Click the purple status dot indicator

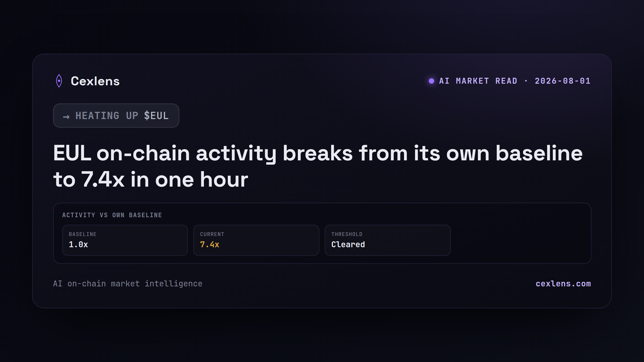[x=431, y=81]
